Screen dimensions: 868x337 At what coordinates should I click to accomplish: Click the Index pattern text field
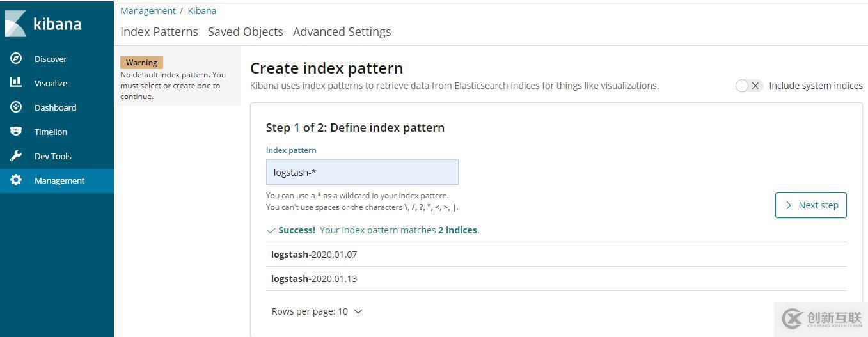(362, 172)
